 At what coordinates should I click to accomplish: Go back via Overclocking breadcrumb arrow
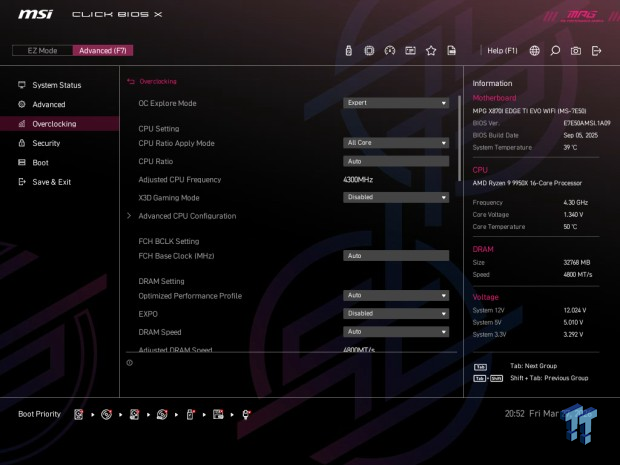(131, 81)
